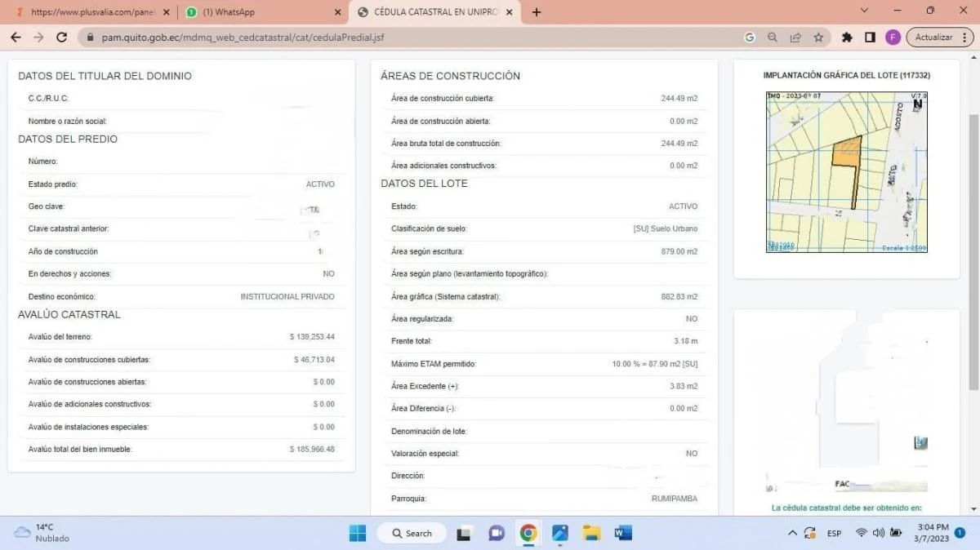Expand the tab search chevron
Screen dimensions: 980x550
point(865,11)
